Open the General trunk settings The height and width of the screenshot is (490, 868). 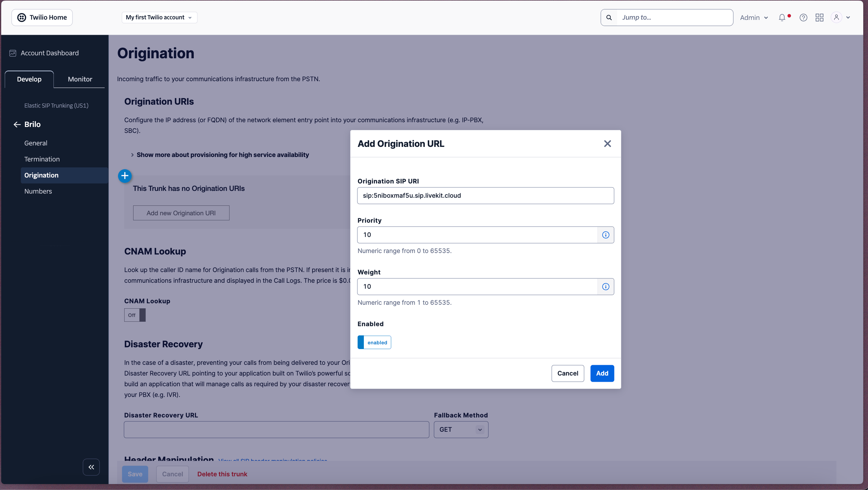tap(36, 143)
